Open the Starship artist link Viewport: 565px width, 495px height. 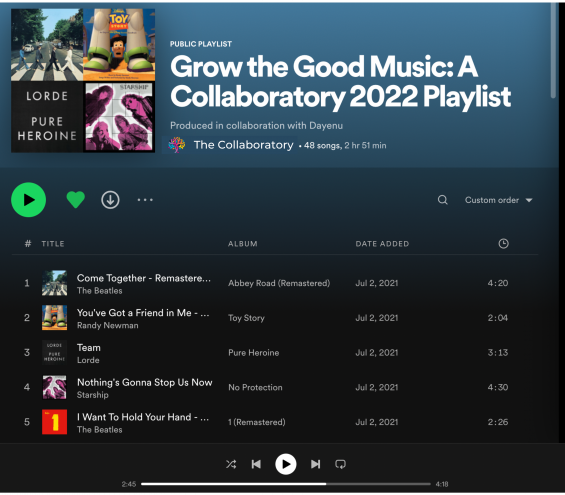point(93,395)
